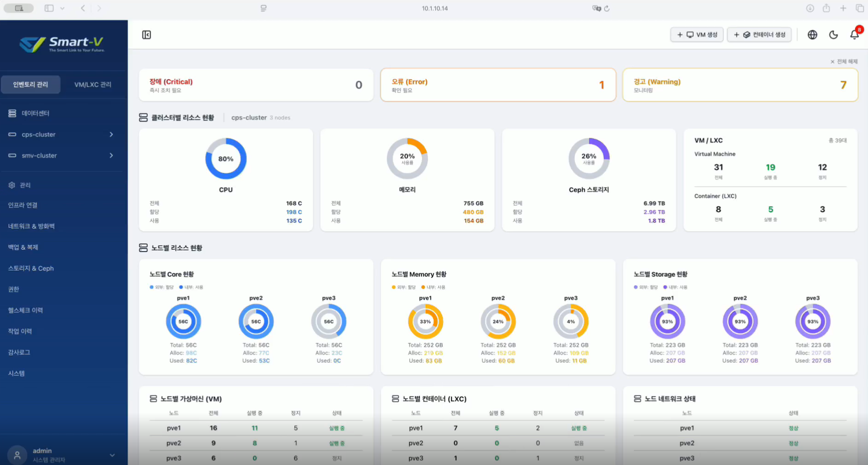Viewport: 868px width, 465px height.
Task: Open 네트워크 & 방화벽 menu item
Action: (x=31, y=226)
